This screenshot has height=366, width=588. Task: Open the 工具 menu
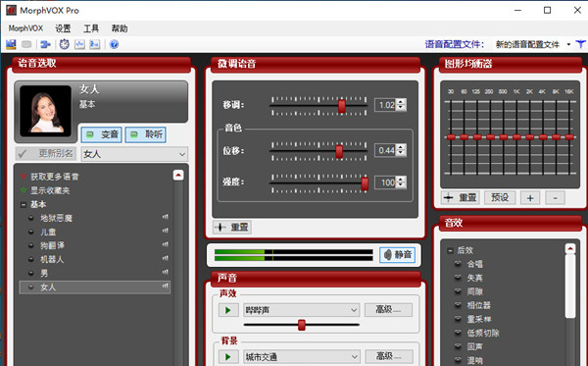(91, 28)
